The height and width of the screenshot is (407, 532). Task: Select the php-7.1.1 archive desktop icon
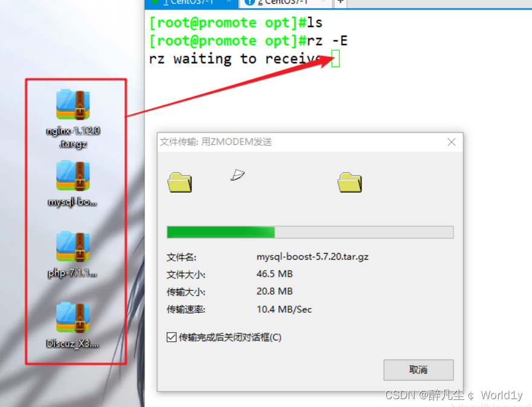click(73, 254)
